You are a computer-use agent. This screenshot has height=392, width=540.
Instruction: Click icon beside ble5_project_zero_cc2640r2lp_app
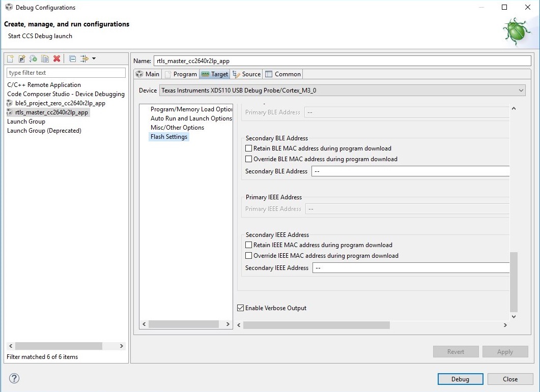pos(10,103)
